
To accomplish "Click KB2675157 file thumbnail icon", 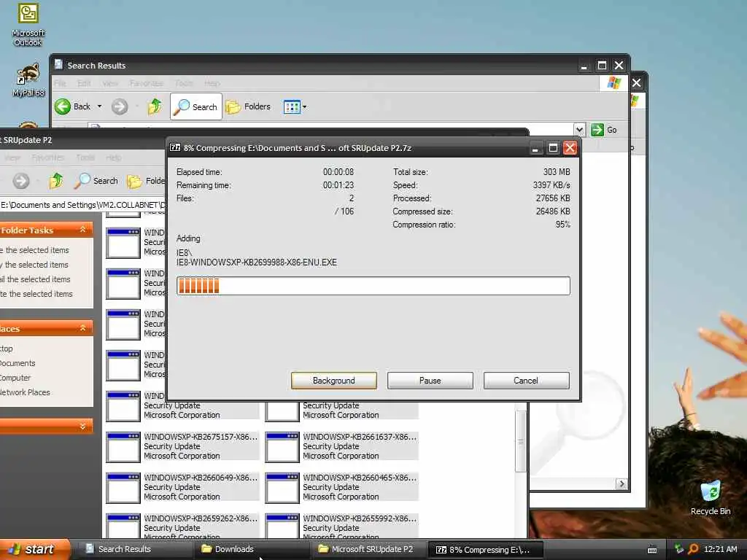I will [123, 447].
